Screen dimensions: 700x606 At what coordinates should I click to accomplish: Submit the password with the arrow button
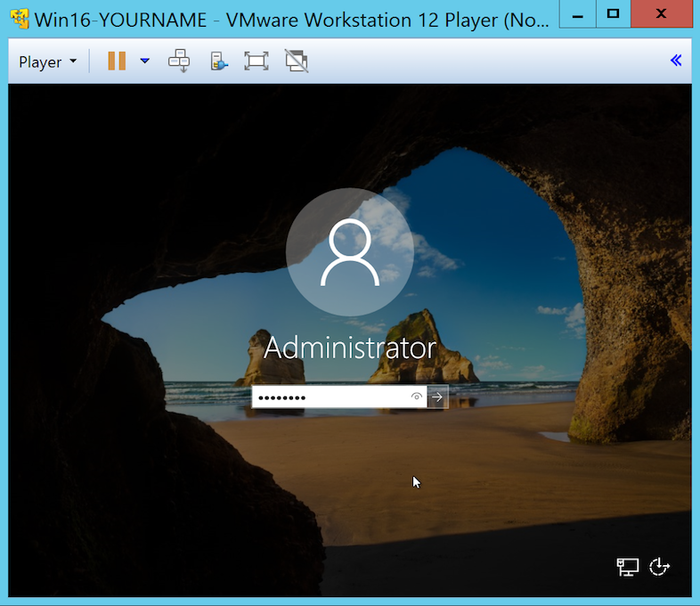pyautogui.click(x=437, y=397)
